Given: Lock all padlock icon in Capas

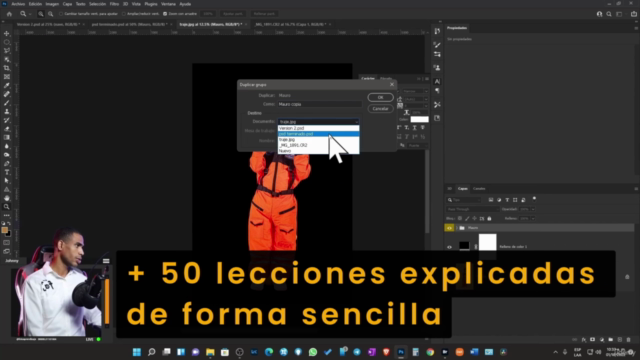Looking at the screenshot, I should 489,218.
